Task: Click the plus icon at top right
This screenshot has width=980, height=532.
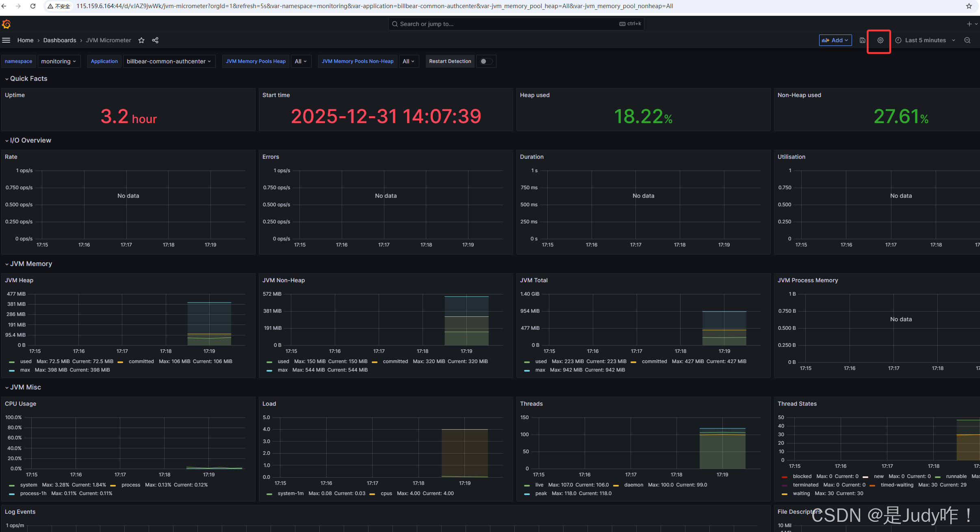Action: tap(969, 24)
